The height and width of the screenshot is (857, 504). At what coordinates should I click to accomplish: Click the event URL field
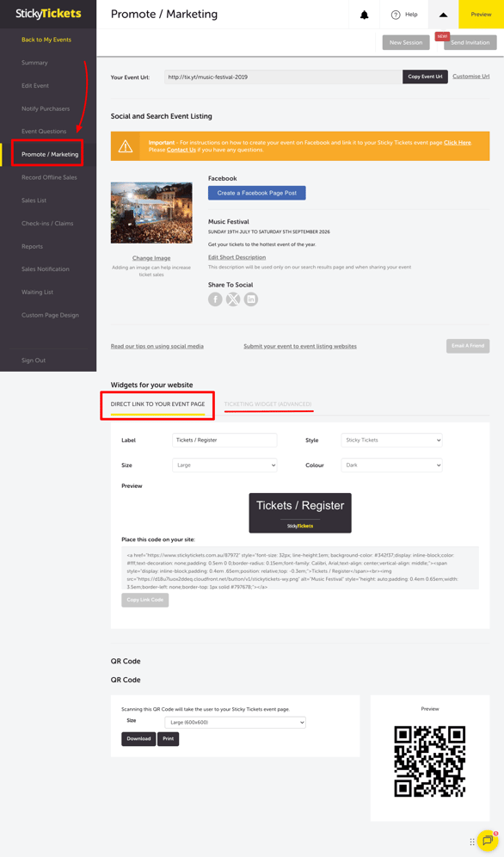click(x=284, y=77)
